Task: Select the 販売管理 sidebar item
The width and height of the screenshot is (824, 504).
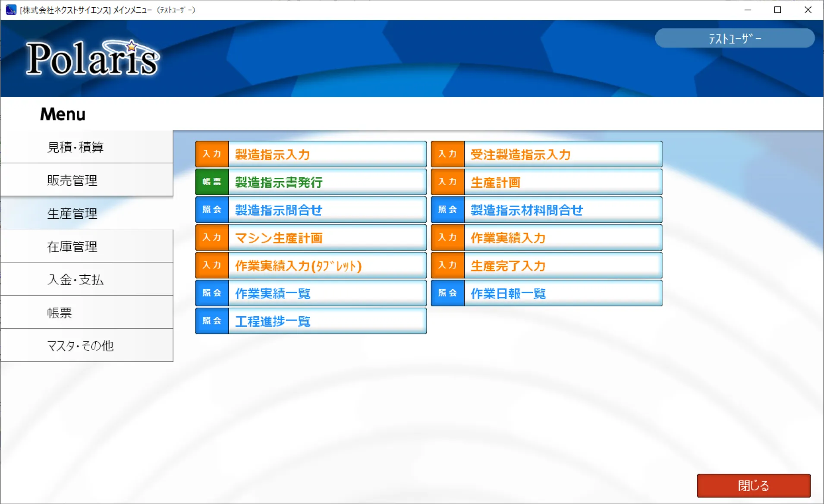Action: pos(87,180)
